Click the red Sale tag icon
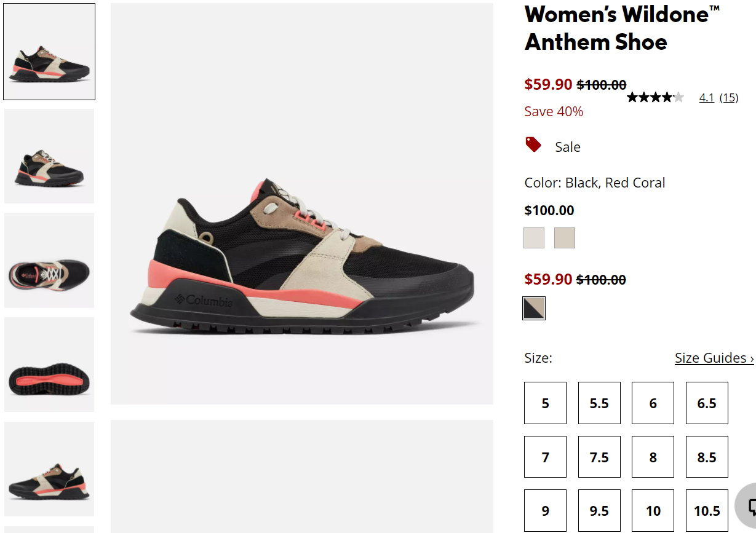This screenshot has width=756, height=533. pyautogui.click(x=533, y=145)
